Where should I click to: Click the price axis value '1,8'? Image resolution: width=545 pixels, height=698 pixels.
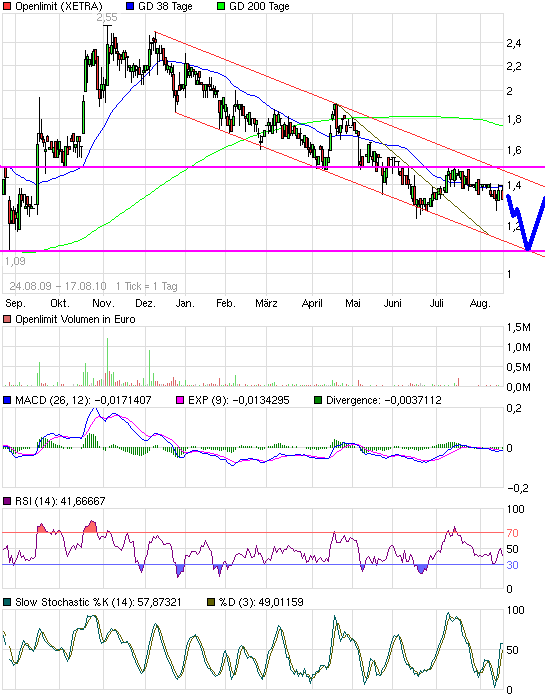[x=514, y=119]
